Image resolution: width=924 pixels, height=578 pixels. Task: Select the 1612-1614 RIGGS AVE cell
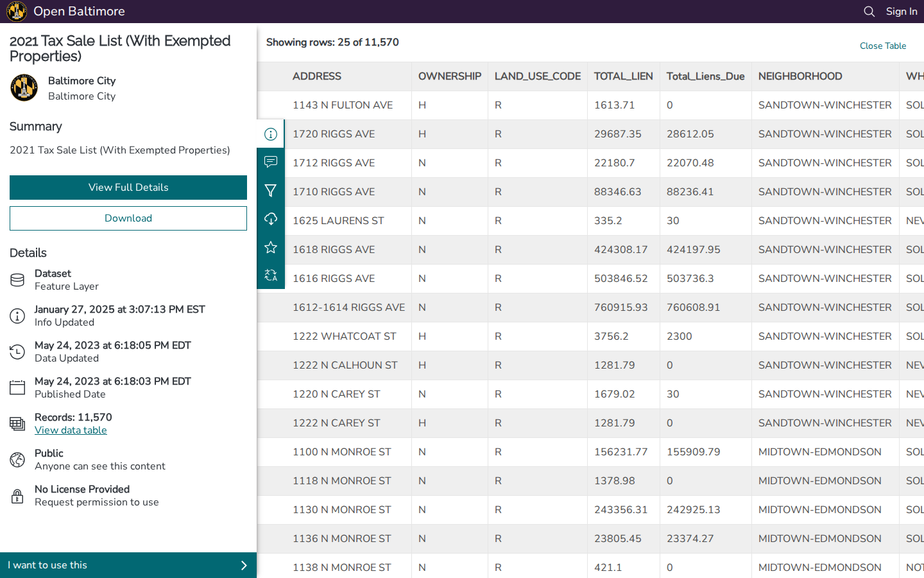pyautogui.click(x=348, y=308)
